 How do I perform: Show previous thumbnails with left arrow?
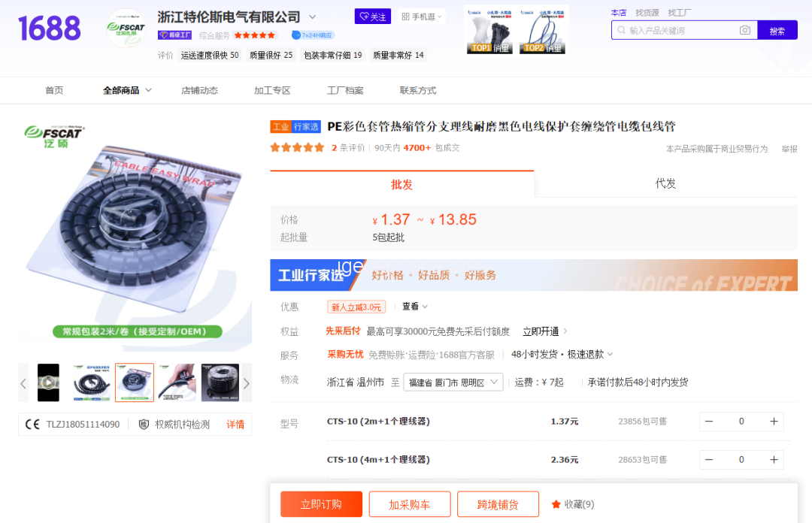(23, 383)
